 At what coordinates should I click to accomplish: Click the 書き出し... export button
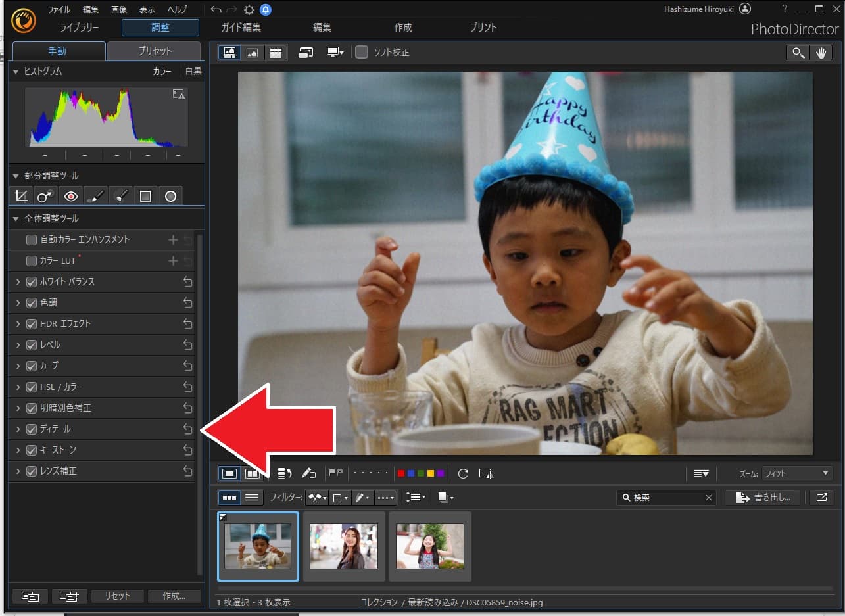pyautogui.click(x=763, y=497)
